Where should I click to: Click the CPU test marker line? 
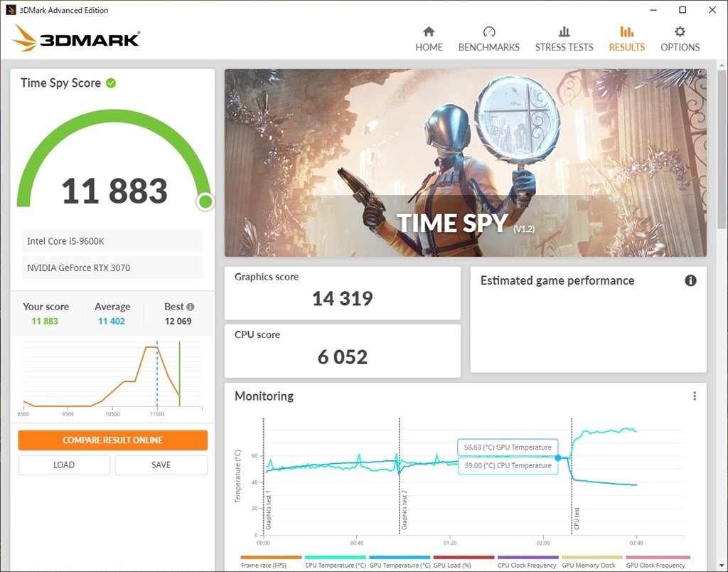(572, 476)
